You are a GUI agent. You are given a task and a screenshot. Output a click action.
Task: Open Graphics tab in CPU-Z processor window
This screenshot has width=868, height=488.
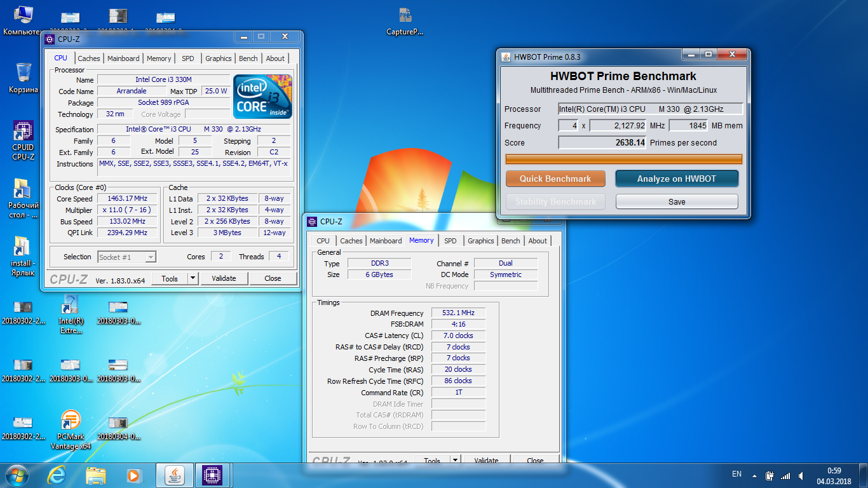[219, 58]
